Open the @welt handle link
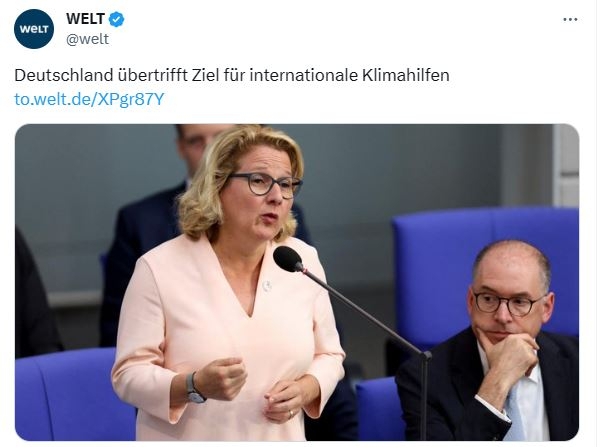 87,39
